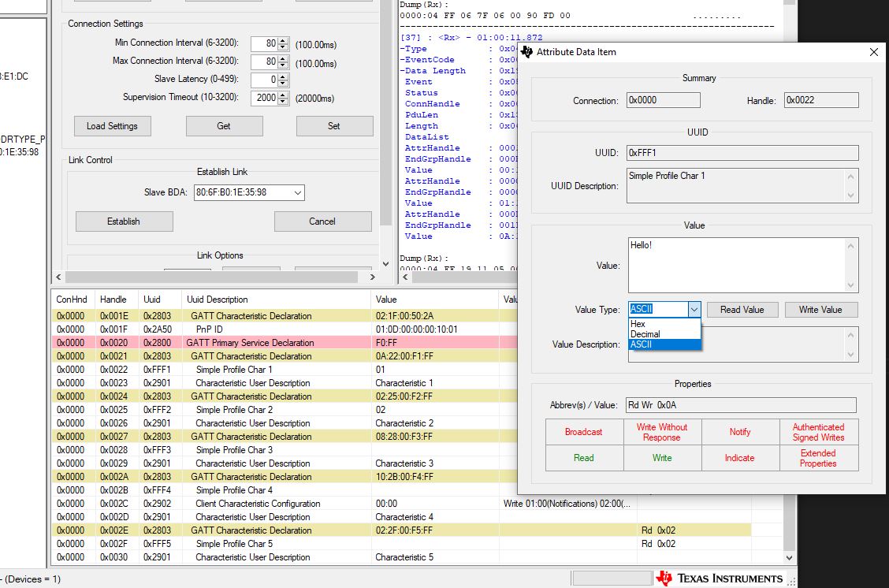This screenshot has width=889, height=588.
Task: Click Load Settings
Action: 112,125
